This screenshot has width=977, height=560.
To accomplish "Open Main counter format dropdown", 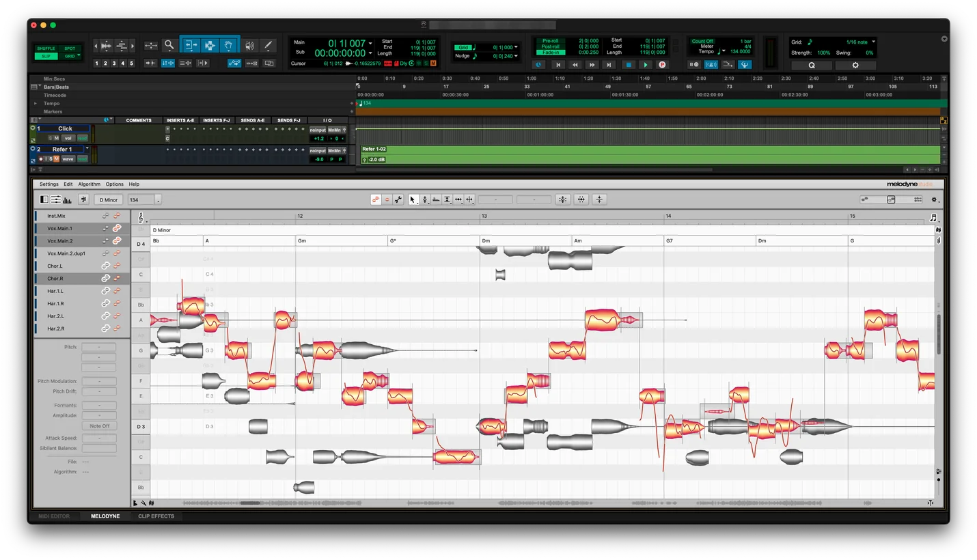I will (x=370, y=44).
